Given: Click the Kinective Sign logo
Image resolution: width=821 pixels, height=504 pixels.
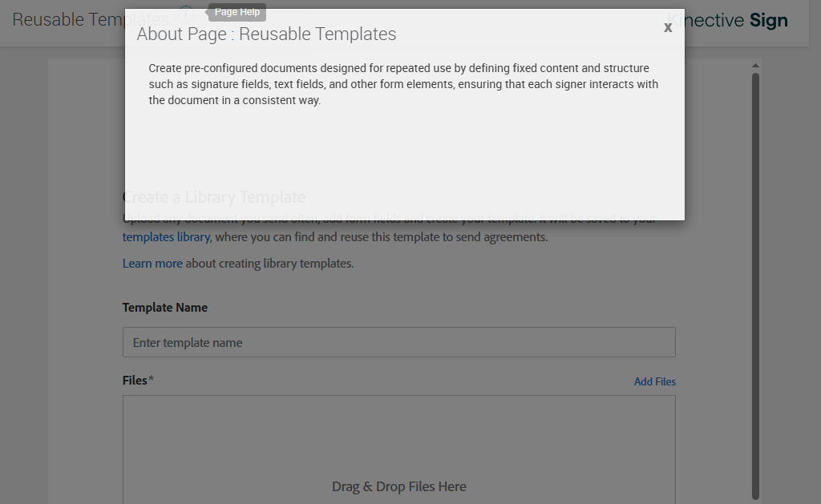Looking at the screenshot, I should (728, 20).
